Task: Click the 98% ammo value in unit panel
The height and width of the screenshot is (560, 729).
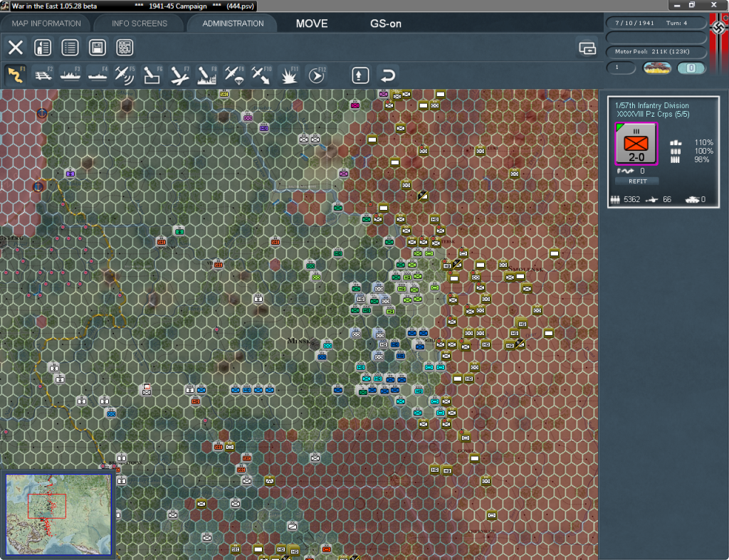Action: point(702,159)
